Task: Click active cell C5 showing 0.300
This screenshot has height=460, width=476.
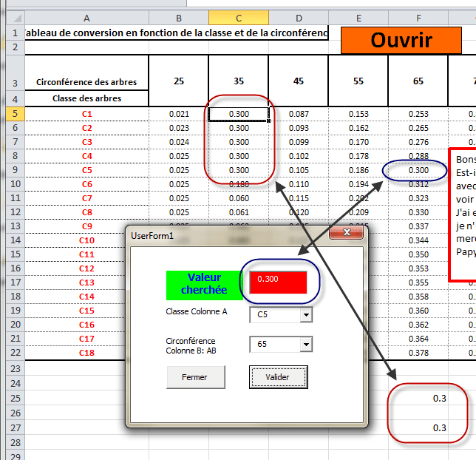Action: [x=239, y=114]
